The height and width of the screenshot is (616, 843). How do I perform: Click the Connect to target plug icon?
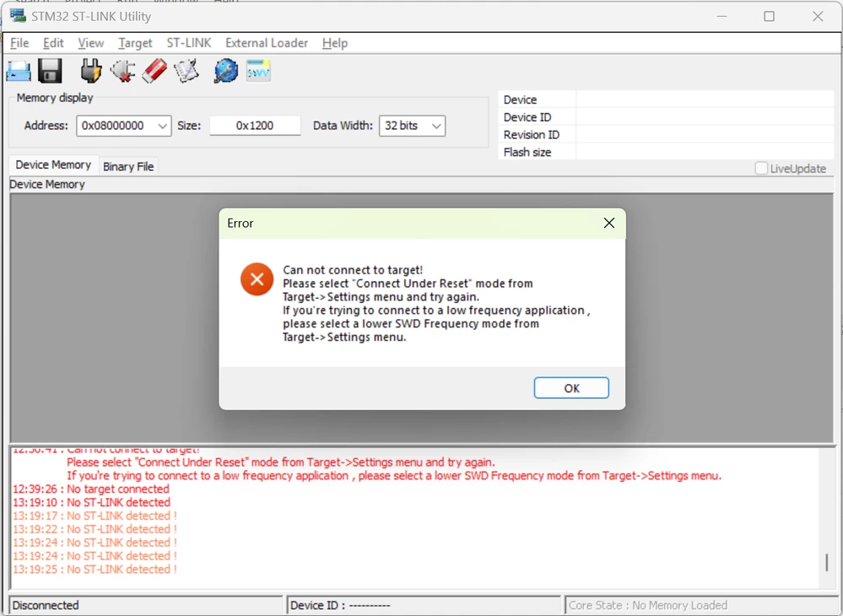tap(91, 71)
